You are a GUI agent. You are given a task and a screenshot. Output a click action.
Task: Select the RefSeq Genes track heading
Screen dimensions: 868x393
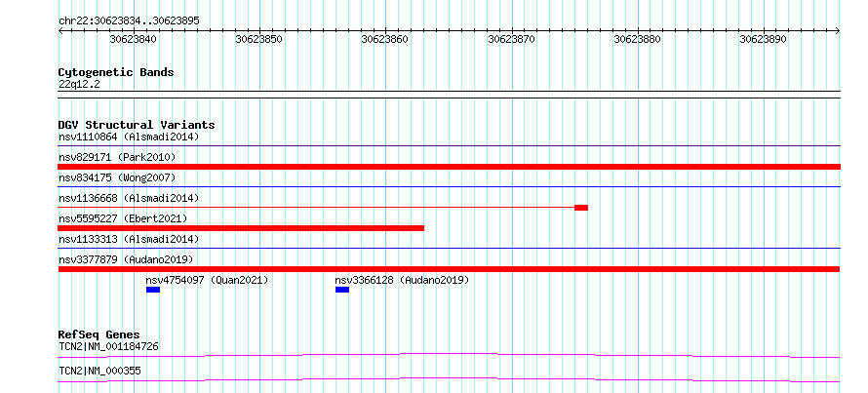coord(99,334)
